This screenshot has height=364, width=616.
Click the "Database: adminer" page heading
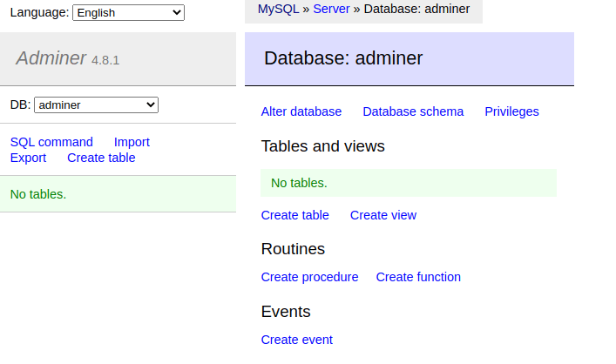pyautogui.click(x=343, y=58)
